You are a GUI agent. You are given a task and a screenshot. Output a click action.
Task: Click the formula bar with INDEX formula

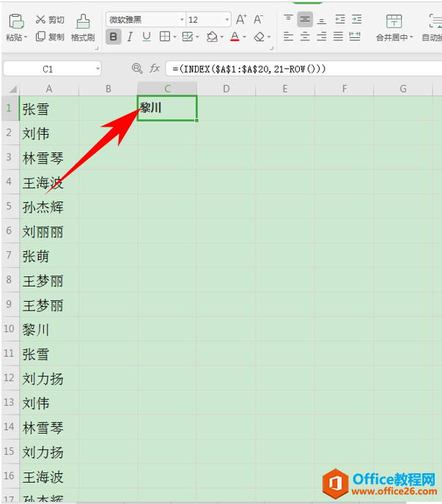pyautogui.click(x=303, y=69)
